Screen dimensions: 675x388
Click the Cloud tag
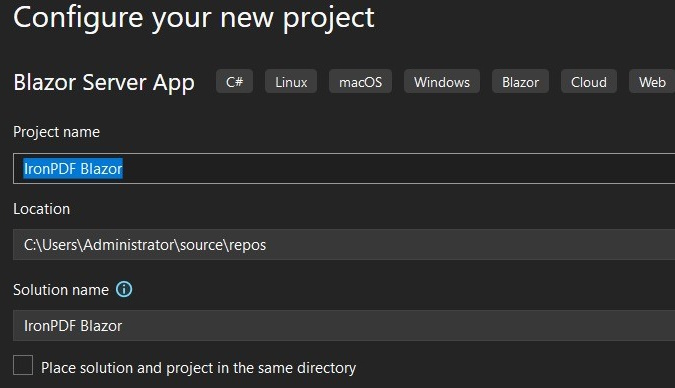point(589,81)
